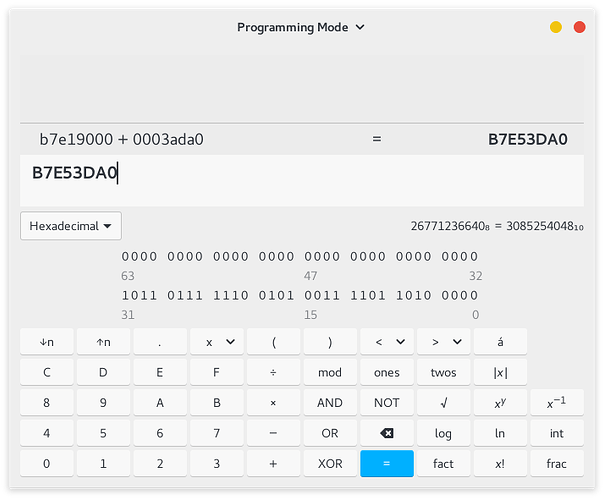Click the blue equals button
This screenshot has height=500, width=605.
387,464
